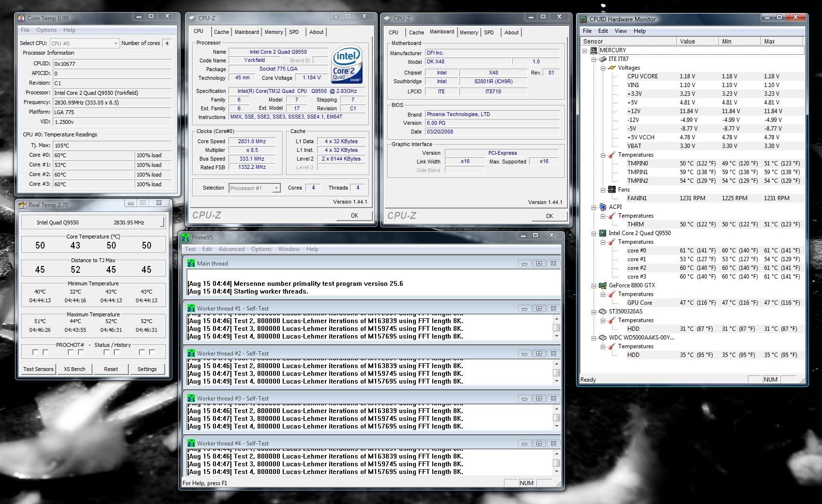Click the CPU-Z icon of the Mainboard window
This screenshot has width=822, height=504.
click(387, 19)
